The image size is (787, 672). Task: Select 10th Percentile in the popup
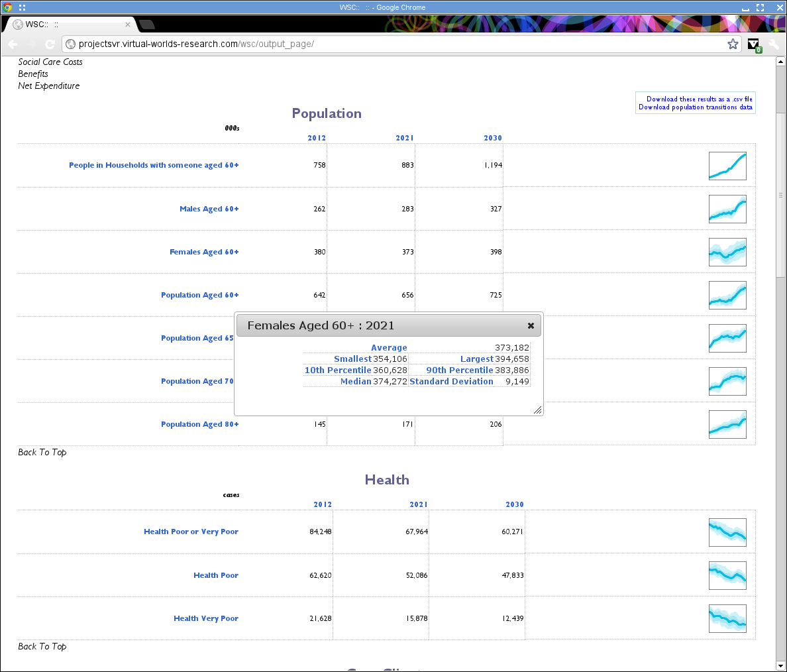338,370
